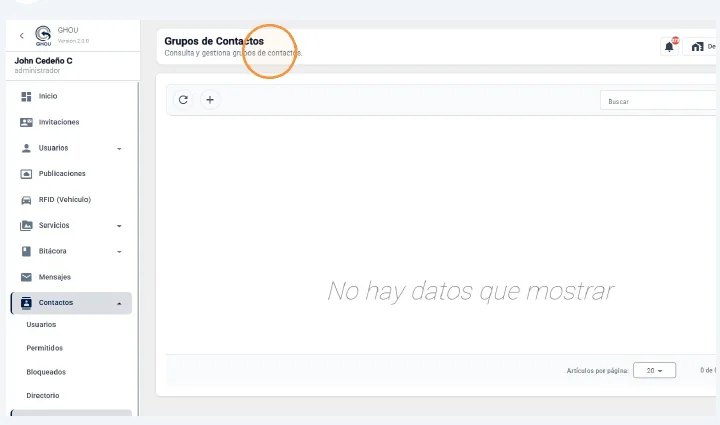Open Usuarios under Contactos
The height and width of the screenshot is (425, 720).
pyautogui.click(x=41, y=324)
